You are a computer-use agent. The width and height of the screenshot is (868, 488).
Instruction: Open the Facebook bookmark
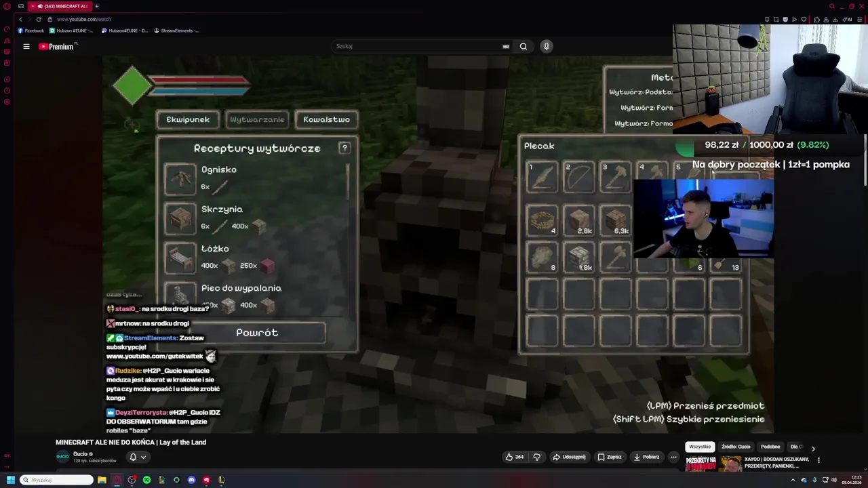pos(31,30)
